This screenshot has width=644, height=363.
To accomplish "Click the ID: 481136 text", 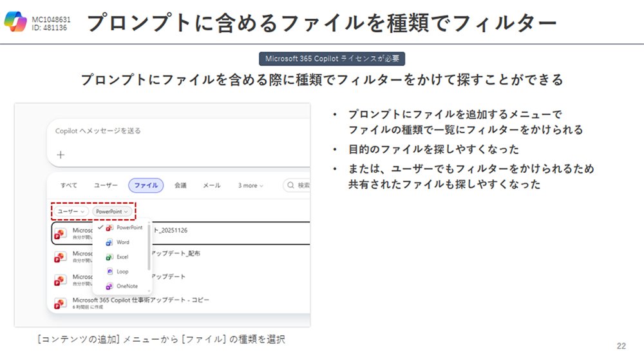I will [50, 28].
